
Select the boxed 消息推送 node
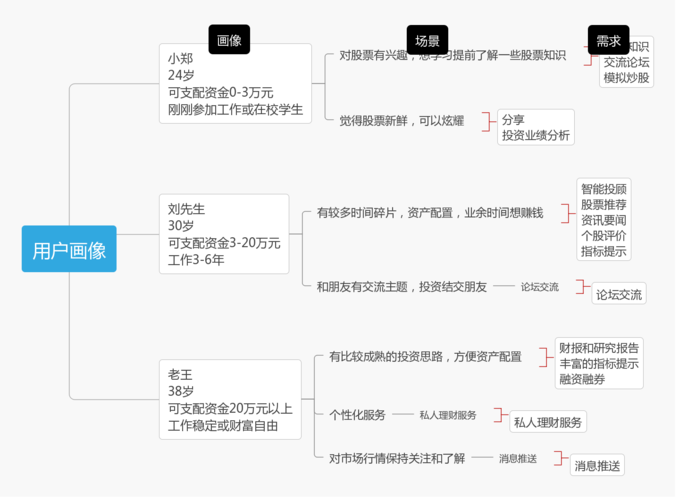[597, 465]
